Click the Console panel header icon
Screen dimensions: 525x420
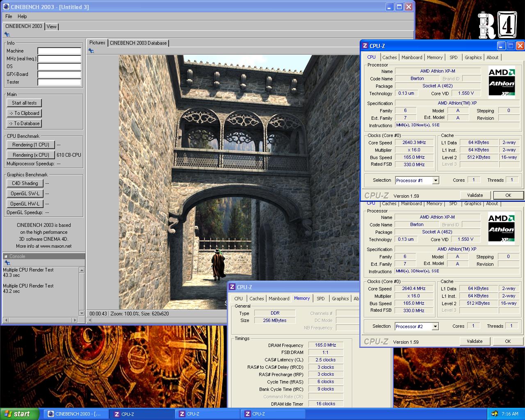(6, 256)
